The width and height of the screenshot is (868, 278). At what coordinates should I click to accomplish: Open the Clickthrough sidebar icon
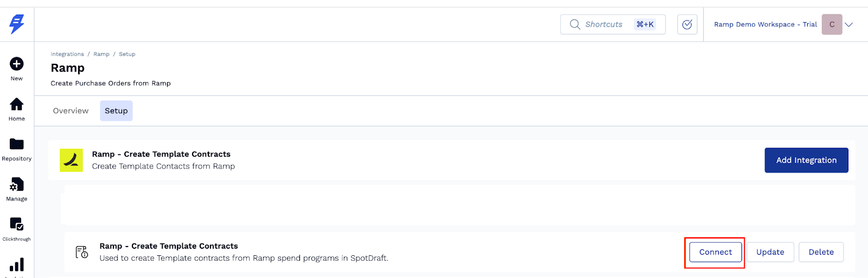coord(17,224)
